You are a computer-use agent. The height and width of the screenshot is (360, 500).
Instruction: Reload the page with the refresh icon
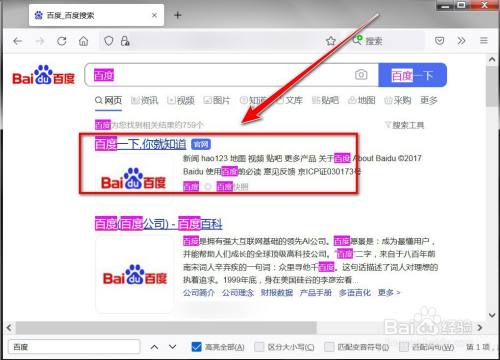tap(62, 41)
